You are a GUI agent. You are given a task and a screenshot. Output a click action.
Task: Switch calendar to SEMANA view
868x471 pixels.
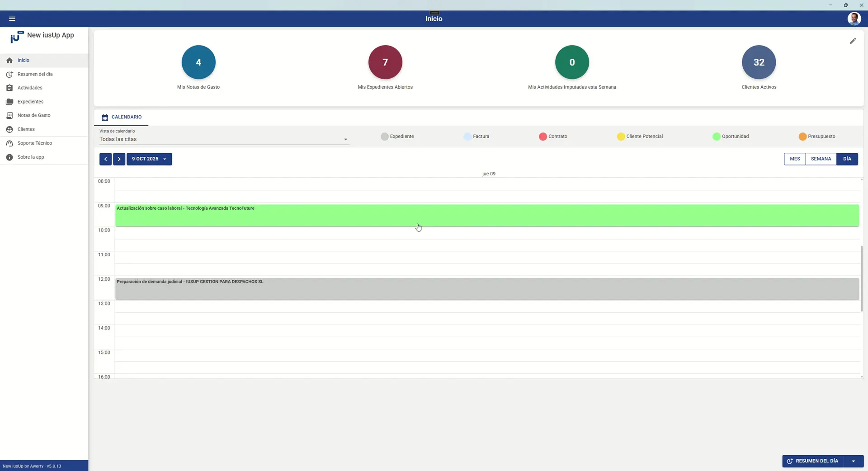click(821, 159)
